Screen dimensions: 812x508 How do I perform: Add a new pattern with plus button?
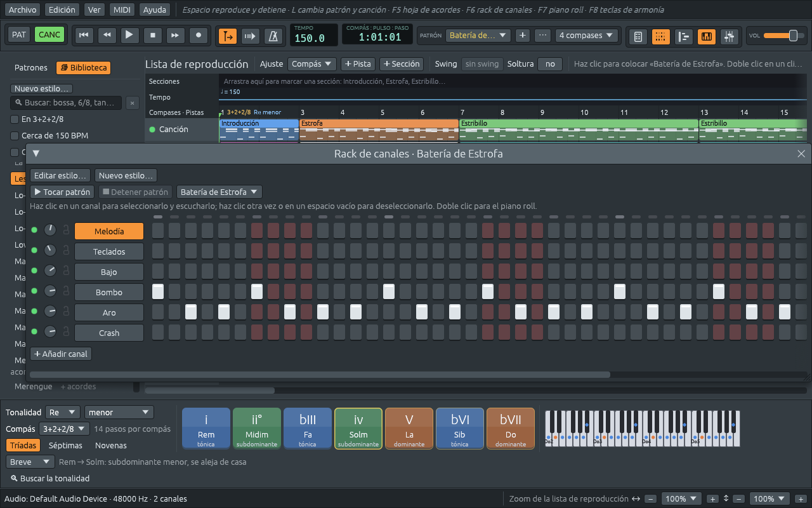pos(523,36)
